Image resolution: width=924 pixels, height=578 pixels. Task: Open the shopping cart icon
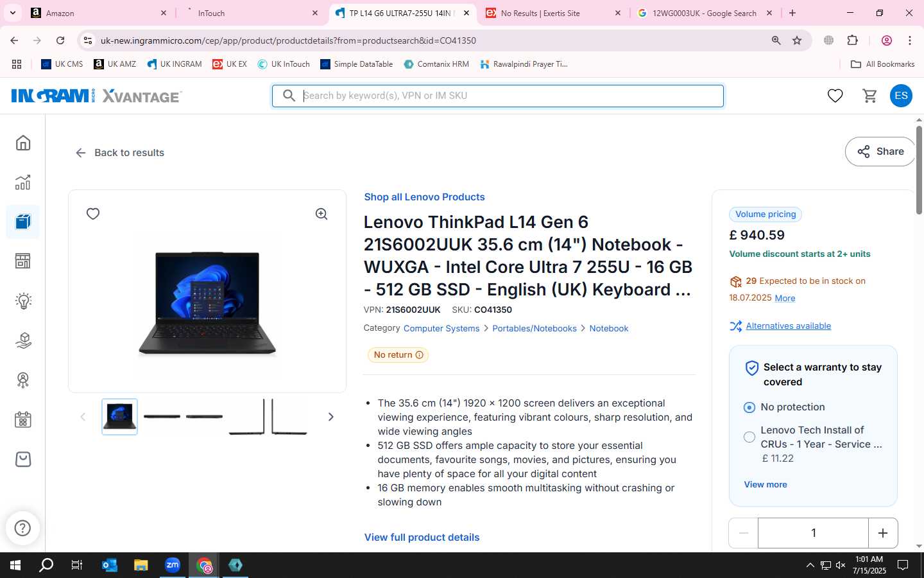(869, 96)
